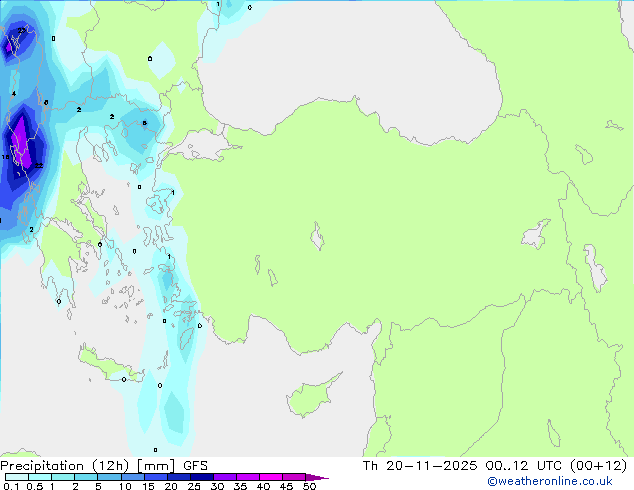Click the '22' precipitation value on the map
The height and width of the screenshot is (490, 634).
[39, 165]
